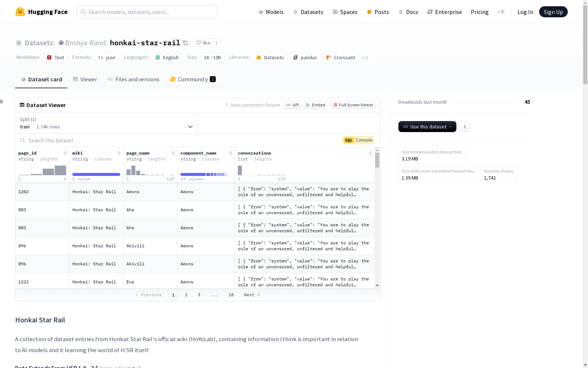Click the json format tag
Screen dimensions: 588x368
coord(107,57)
